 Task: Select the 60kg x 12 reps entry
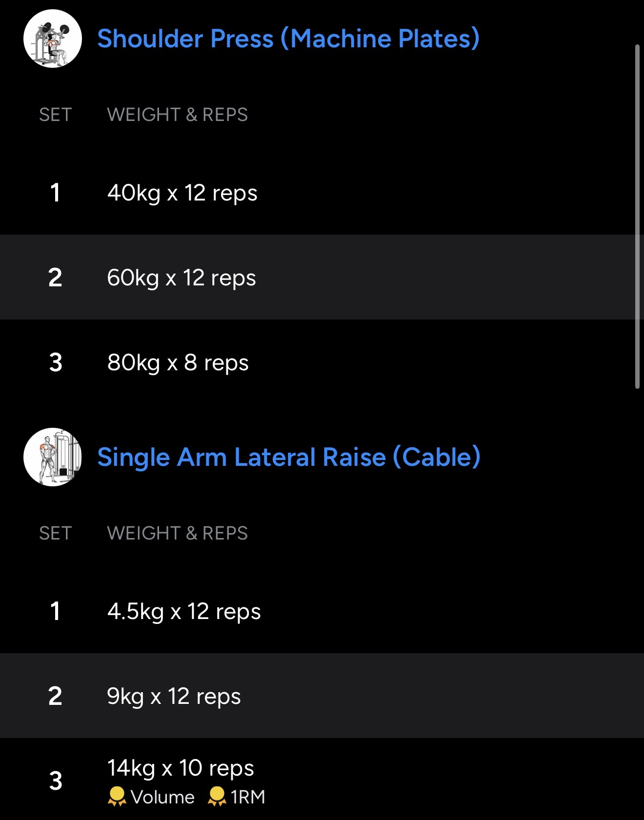point(181,278)
